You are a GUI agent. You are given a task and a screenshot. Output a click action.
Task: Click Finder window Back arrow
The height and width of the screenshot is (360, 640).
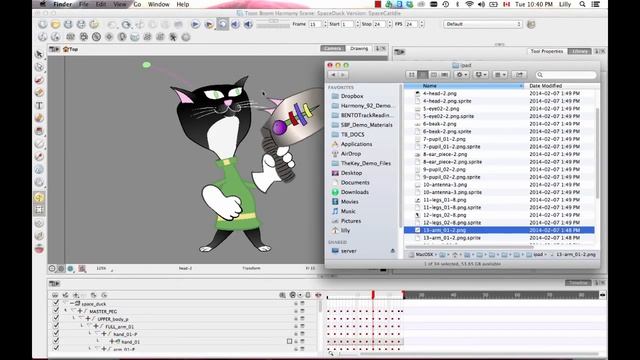pos(333,75)
